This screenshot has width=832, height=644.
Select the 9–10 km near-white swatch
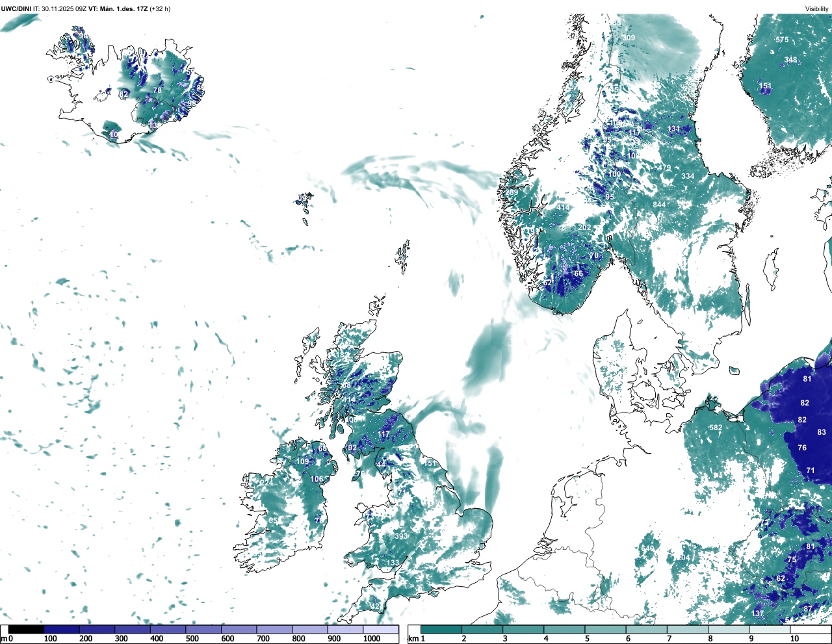(770, 630)
